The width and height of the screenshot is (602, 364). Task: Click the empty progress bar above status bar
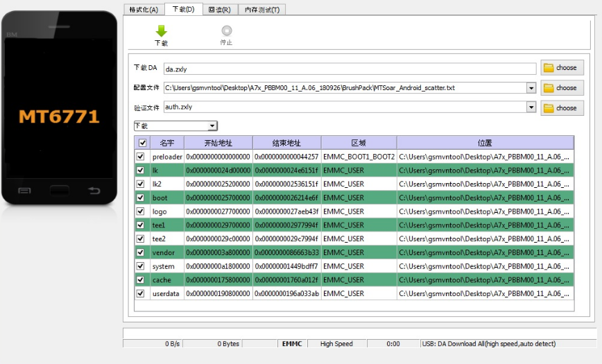pos(360,333)
